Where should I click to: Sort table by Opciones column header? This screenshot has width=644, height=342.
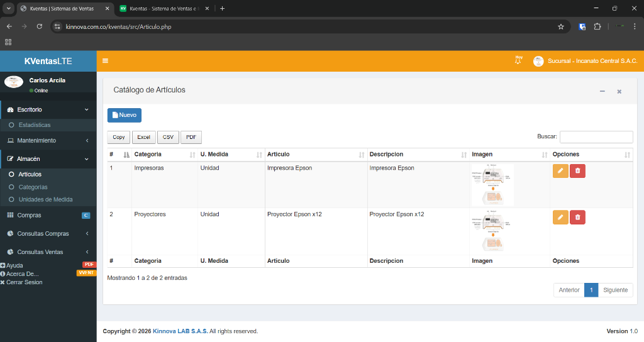(x=591, y=155)
